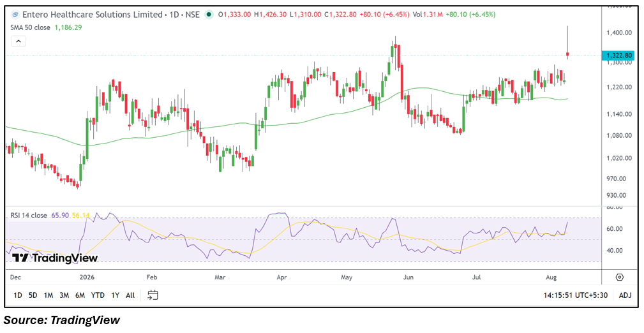Select the 1M time range
This screenshot has width=644, height=333.
(x=49, y=295)
